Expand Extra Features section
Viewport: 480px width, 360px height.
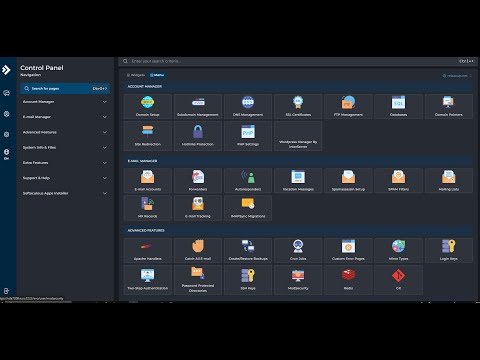click(65, 163)
